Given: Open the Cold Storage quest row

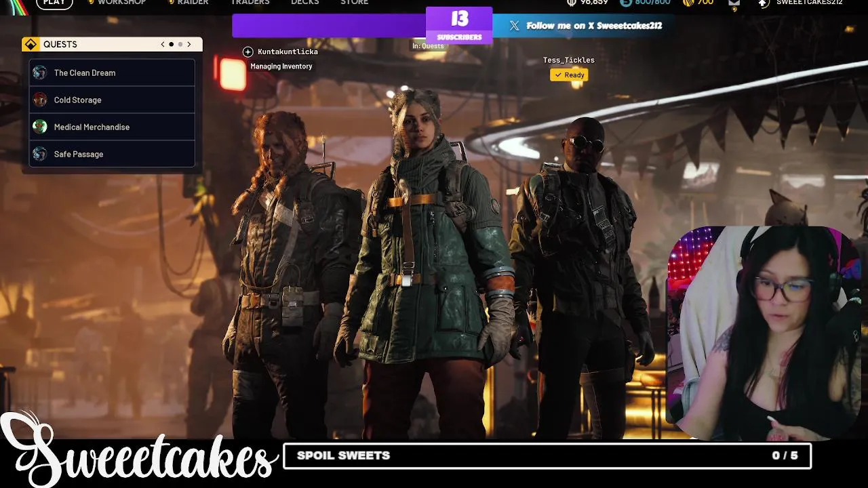Looking at the screenshot, I should pyautogui.click(x=112, y=100).
